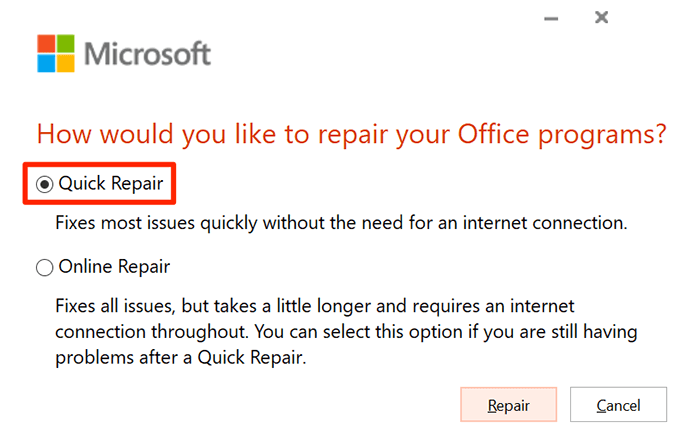Click the Quick Repair description text
Viewport: 680px width, 434px height.
[x=341, y=222]
